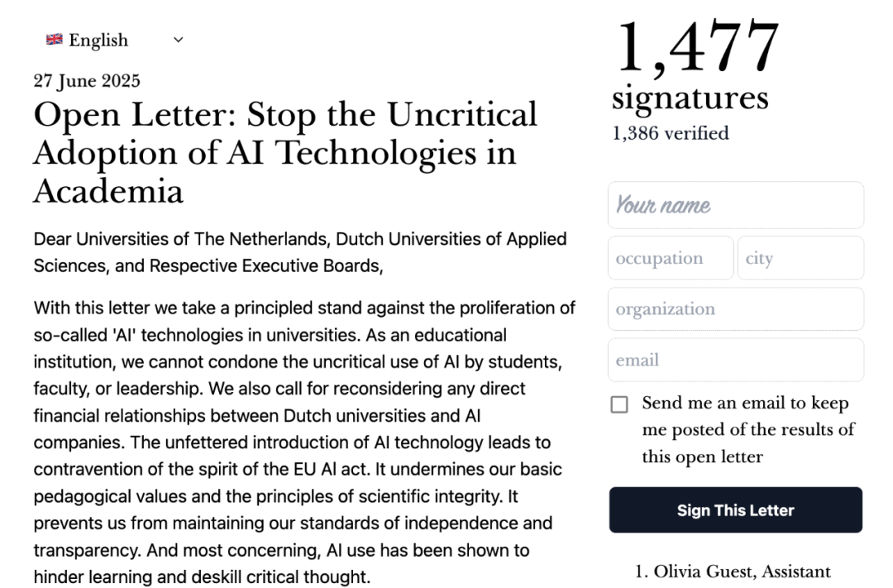Image resolution: width=893 pixels, height=588 pixels.
Task: Click the word signatures under the count
Action: pyautogui.click(x=690, y=98)
